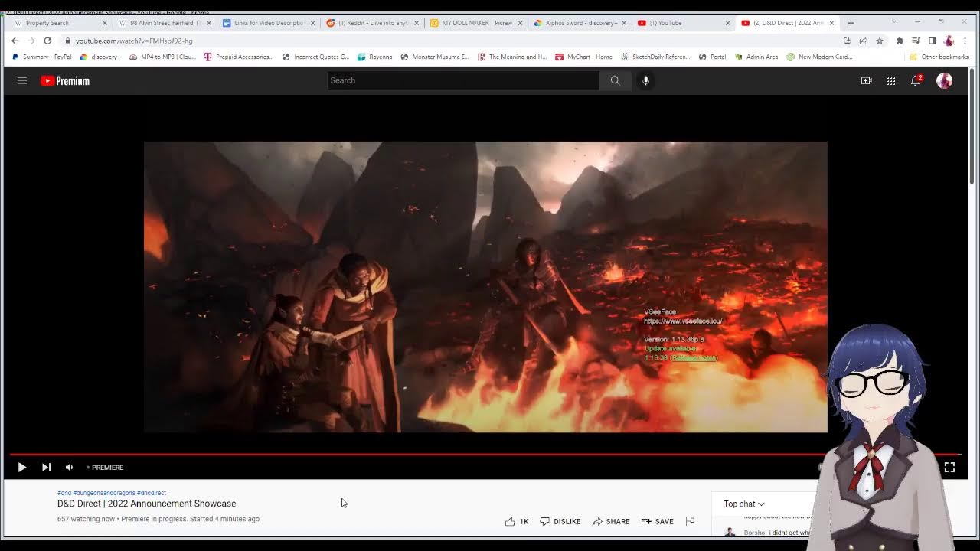980x551 pixels.
Task: Open Summary - PayPal bookmark
Action: point(41,57)
